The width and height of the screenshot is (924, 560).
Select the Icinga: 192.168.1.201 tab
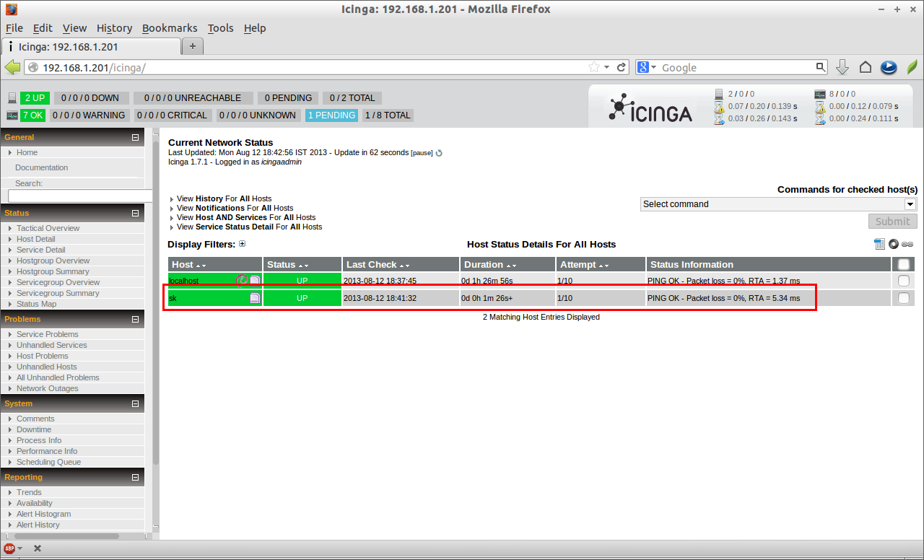pyautogui.click(x=91, y=46)
